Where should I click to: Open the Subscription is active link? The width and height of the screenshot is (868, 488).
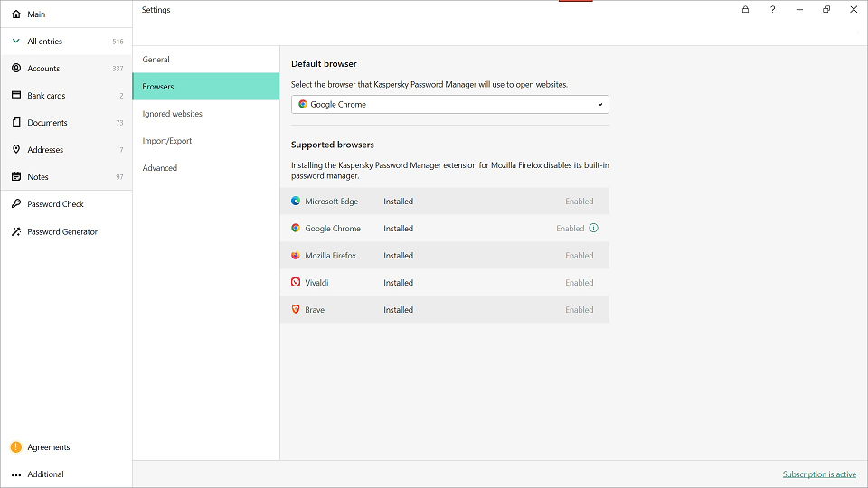point(819,474)
